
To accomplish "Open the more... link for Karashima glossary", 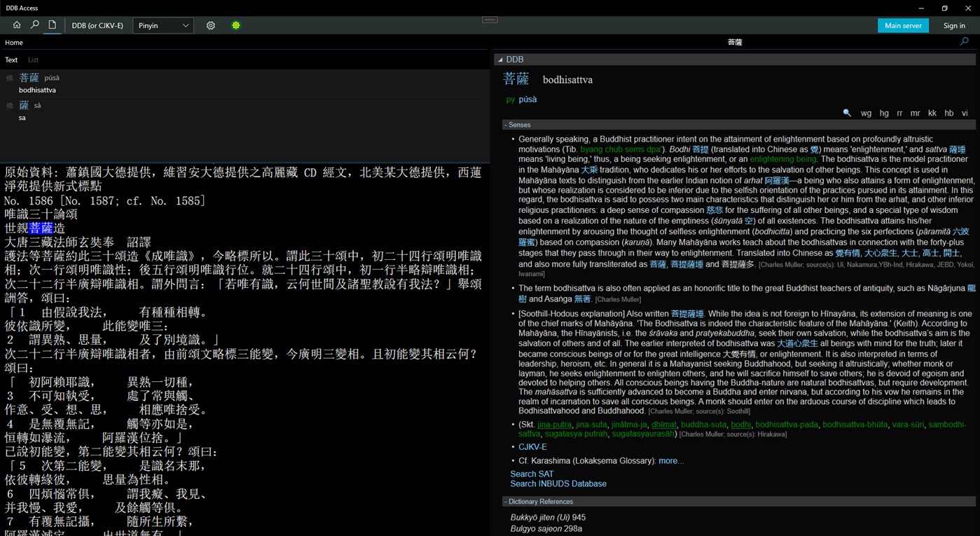I will click(x=670, y=460).
